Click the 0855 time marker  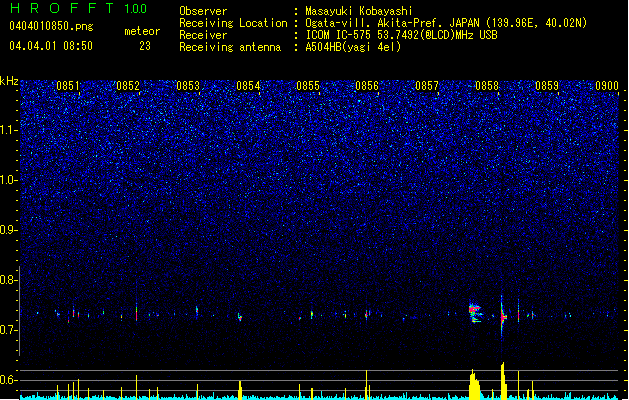click(x=308, y=86)
